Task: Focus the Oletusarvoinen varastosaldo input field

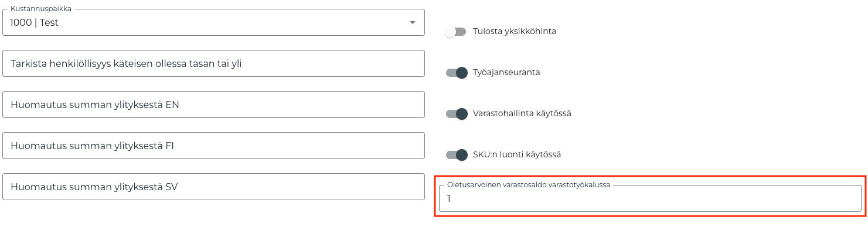Action: [x=650, y=198]
